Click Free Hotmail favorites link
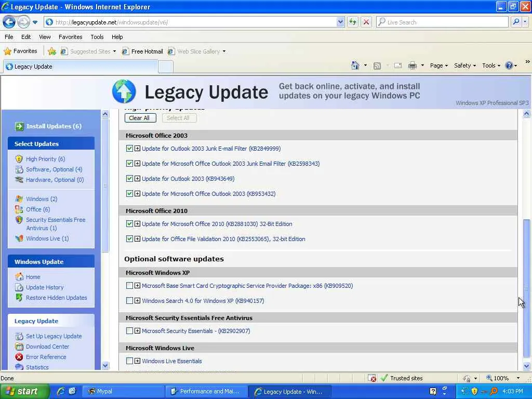 point(142,51)
